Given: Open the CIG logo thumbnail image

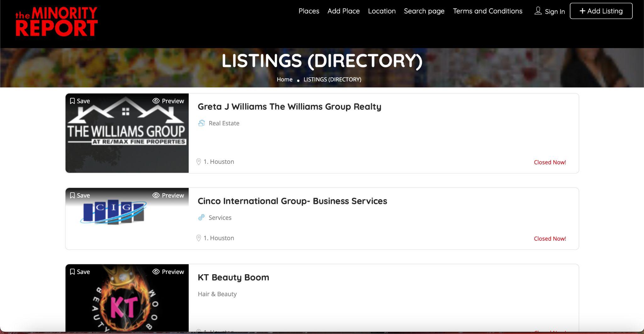Looking at the screenshot, I should click(x=127, y=219).
